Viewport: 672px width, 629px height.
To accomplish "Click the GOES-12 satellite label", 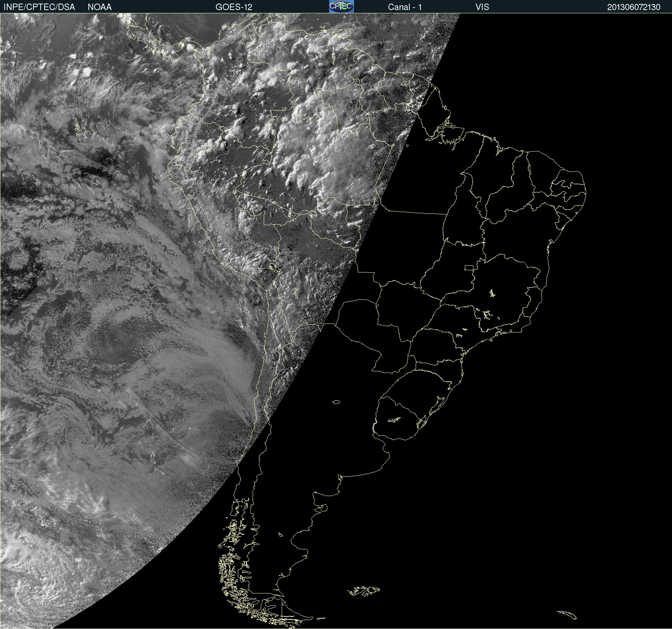I will [234, 7].
